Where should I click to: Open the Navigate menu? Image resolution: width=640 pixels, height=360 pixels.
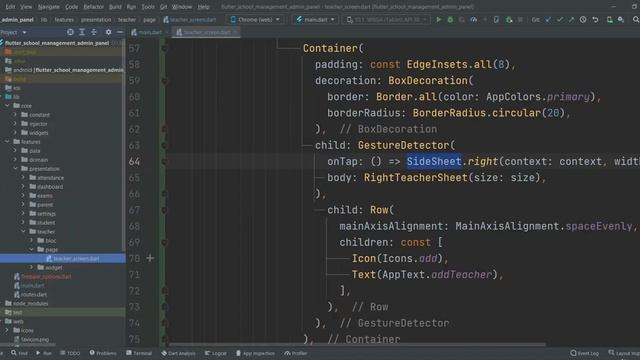(49, 7)
